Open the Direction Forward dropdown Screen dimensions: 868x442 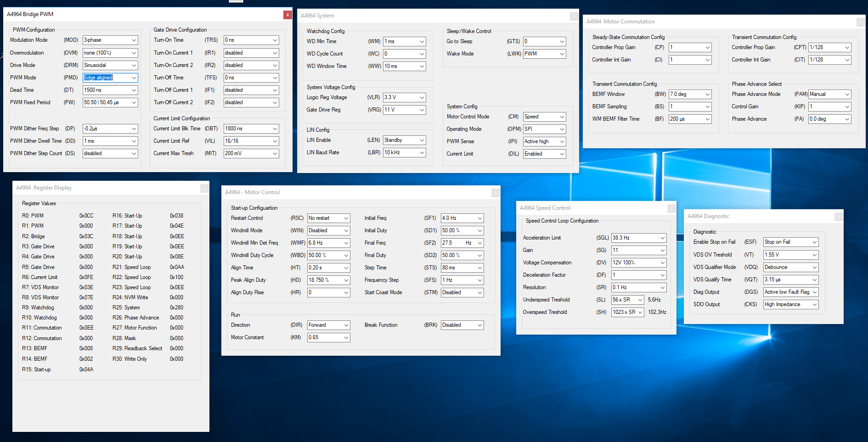[x=329, y=325]
